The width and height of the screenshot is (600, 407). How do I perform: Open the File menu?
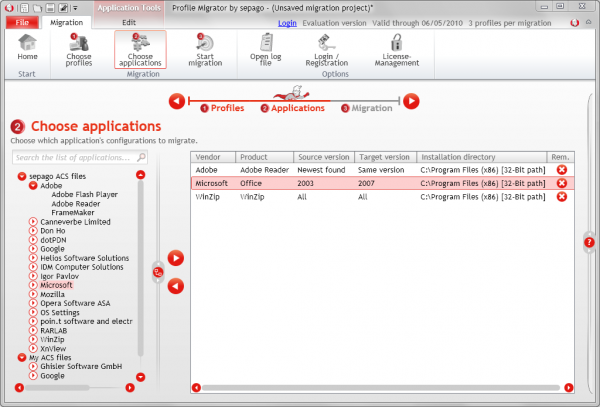click(x=22, y=23)
